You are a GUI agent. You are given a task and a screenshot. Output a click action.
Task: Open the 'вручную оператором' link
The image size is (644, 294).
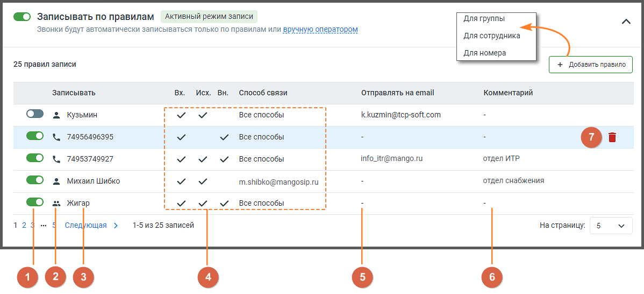click(x=320, y=30)
